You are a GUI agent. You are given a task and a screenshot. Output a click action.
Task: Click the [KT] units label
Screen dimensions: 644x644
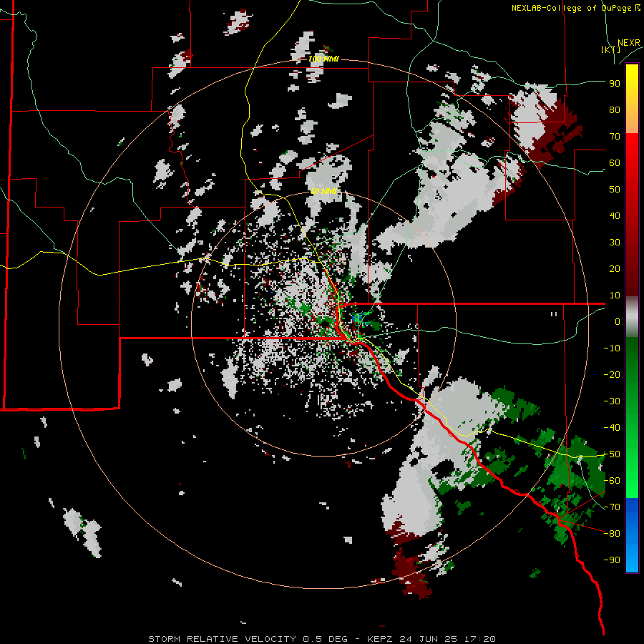610,49
